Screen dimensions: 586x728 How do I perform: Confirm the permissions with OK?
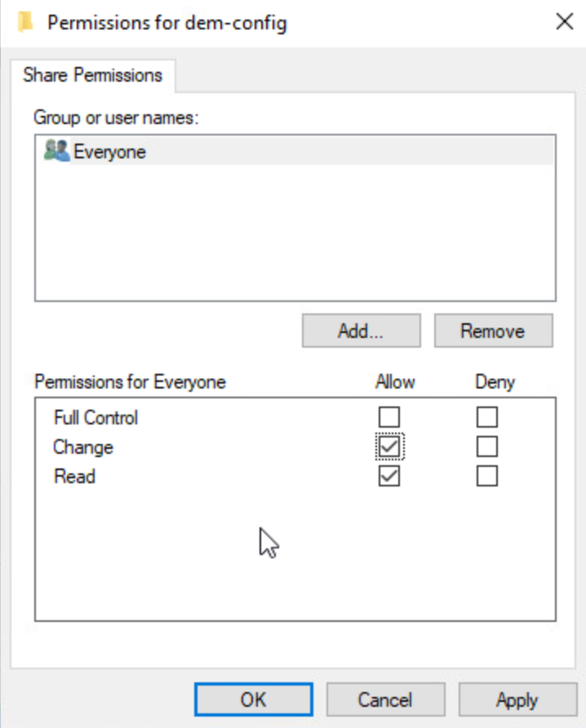[x=253, y=700]
